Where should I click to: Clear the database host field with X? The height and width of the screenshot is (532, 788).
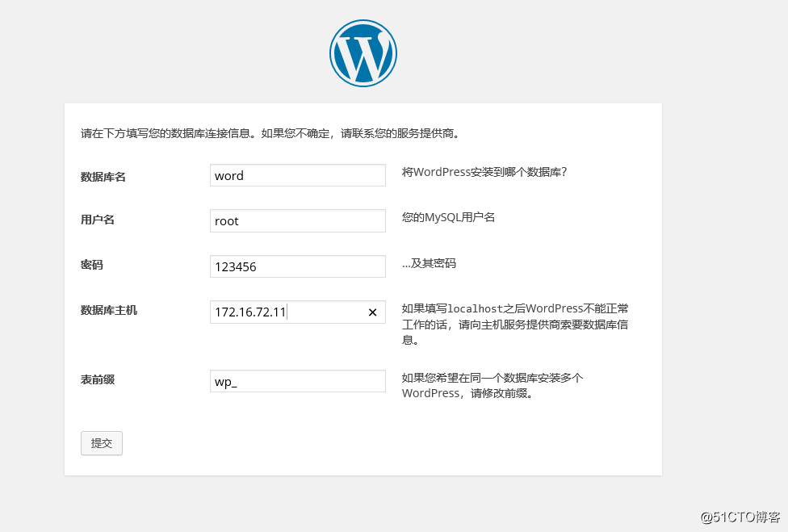click(x=372, y=312)
